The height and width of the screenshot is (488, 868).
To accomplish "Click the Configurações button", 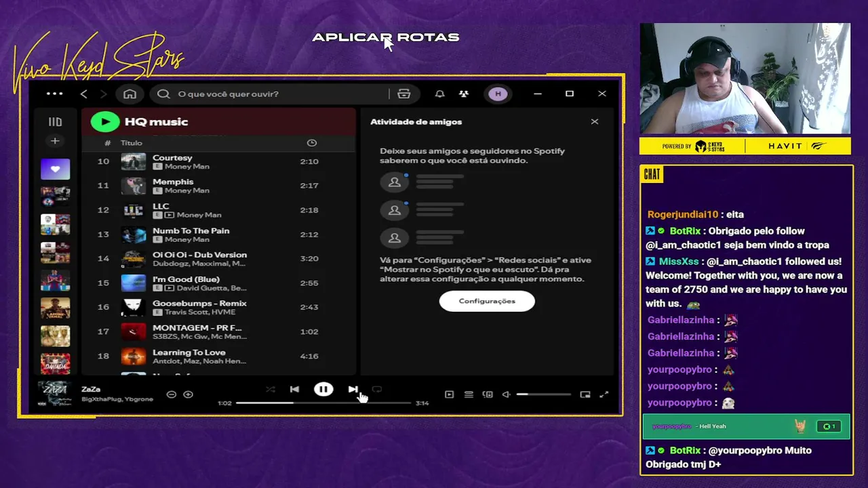I will click(487, 301).
